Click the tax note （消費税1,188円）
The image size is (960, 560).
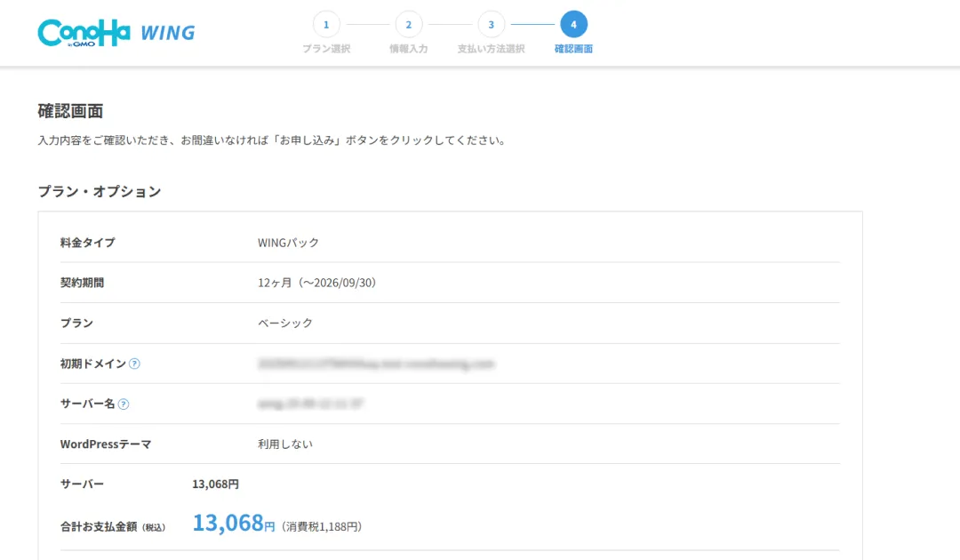(322, 526)
